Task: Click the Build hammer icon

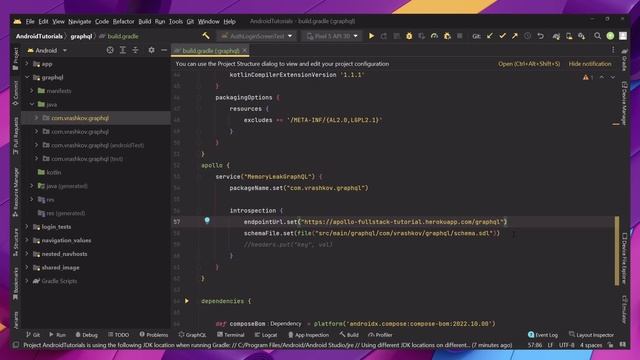Action: 206,36
